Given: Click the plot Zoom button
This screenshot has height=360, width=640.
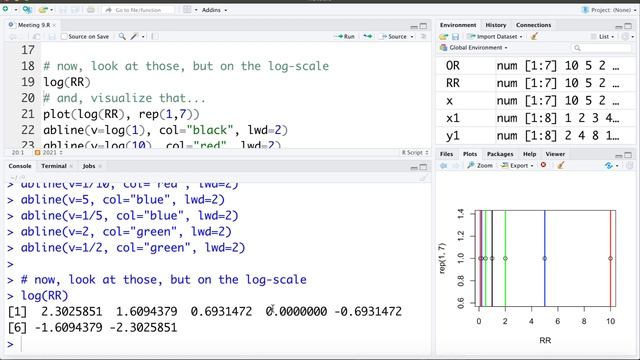Looking at the screenshot, I should click(480, 166).
